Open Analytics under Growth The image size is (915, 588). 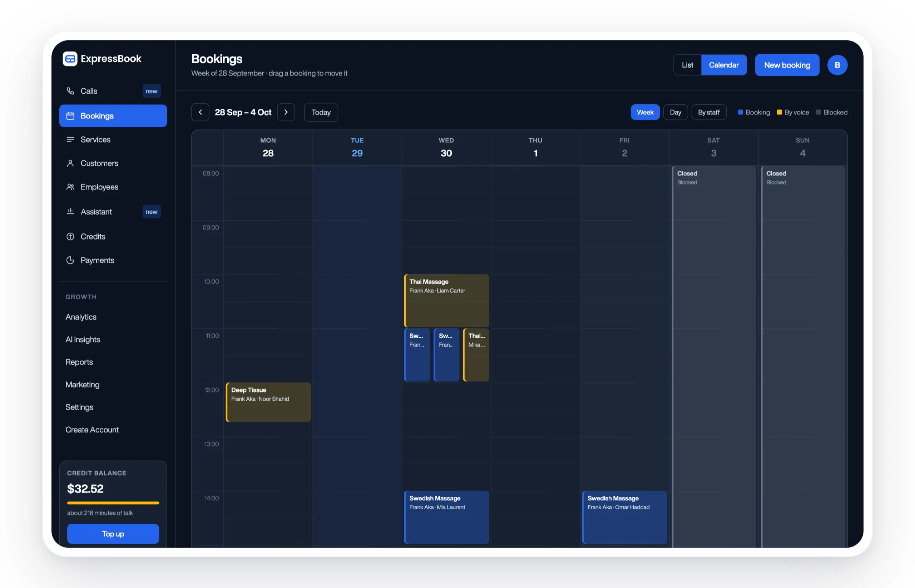point(81,317)
